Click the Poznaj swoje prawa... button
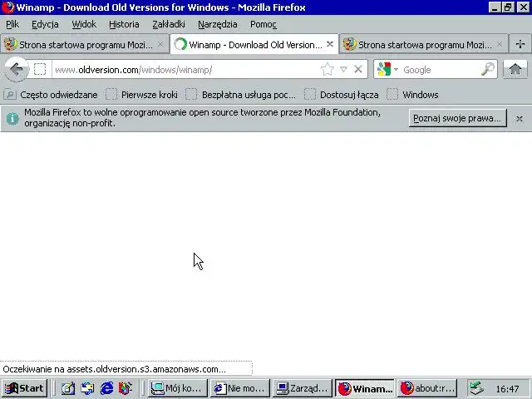 [457, 118]
